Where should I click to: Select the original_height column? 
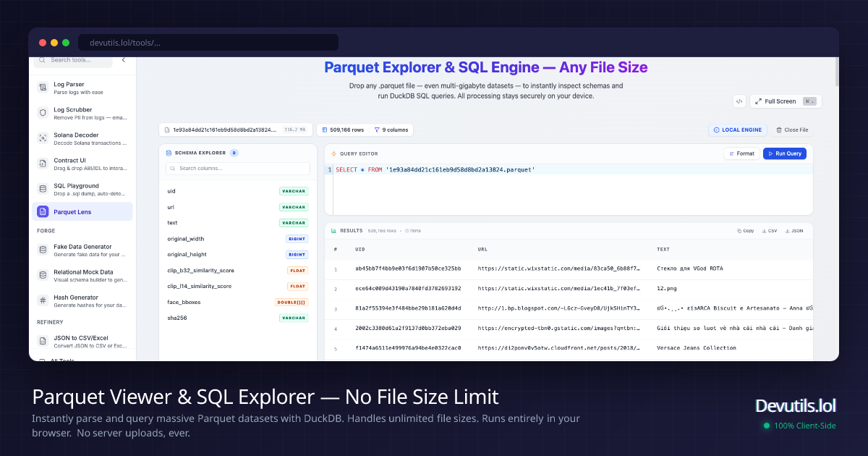coord(237,255)
